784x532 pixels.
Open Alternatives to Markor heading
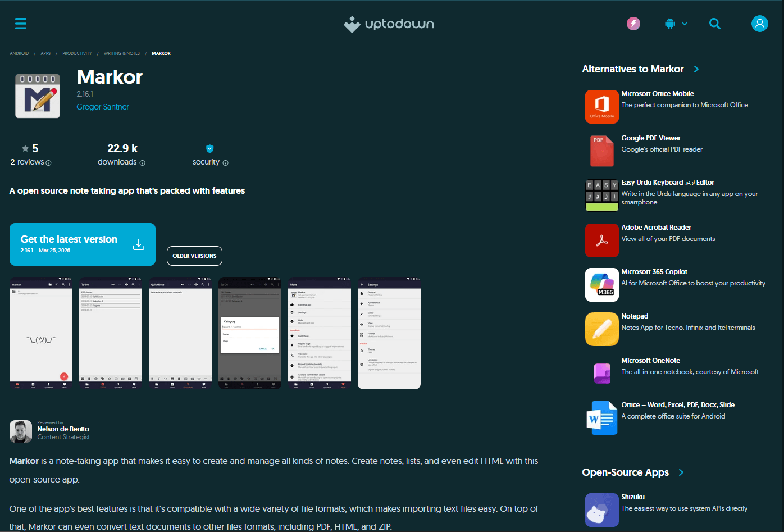[x=633, y=69]
